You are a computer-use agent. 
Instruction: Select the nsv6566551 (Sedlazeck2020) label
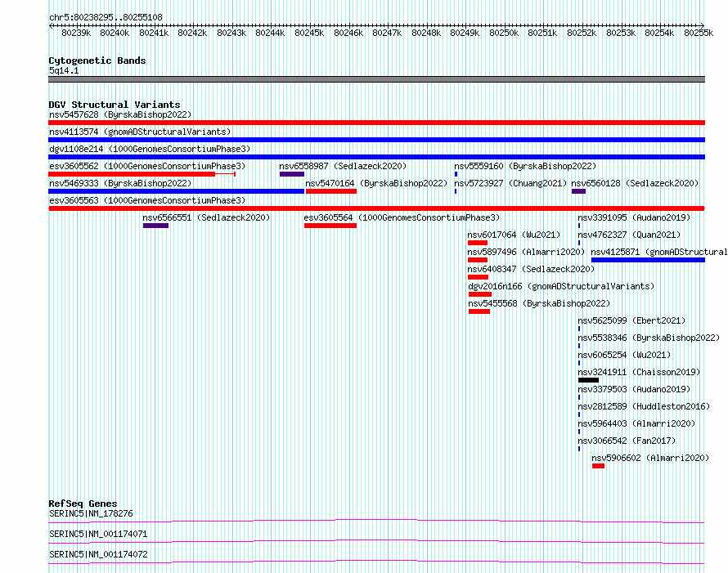[x=206, y=217]
